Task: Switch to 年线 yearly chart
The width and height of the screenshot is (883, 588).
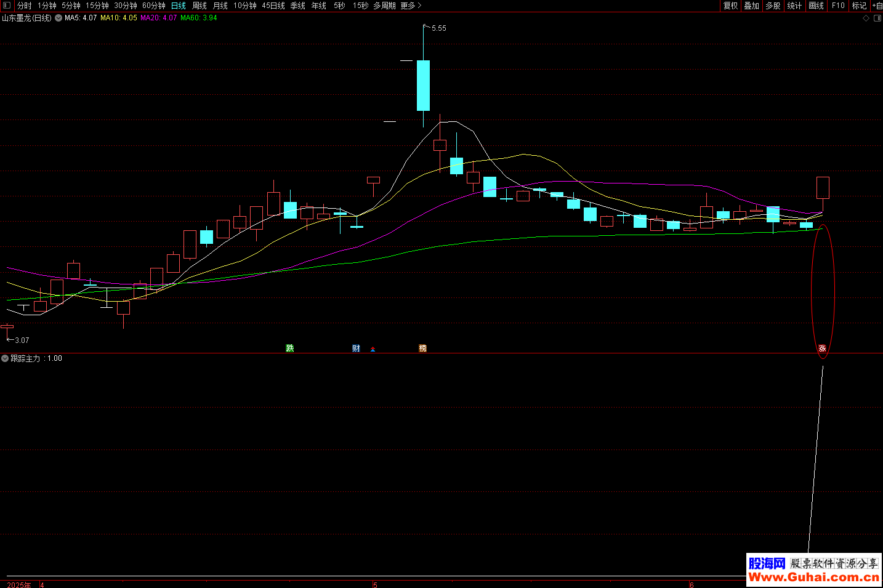Action: coord(319,6)
